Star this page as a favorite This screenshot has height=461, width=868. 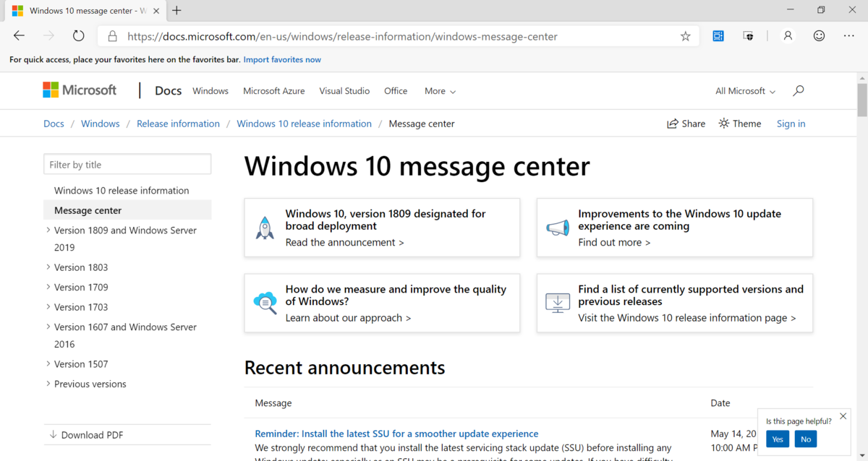pos(685,35)
